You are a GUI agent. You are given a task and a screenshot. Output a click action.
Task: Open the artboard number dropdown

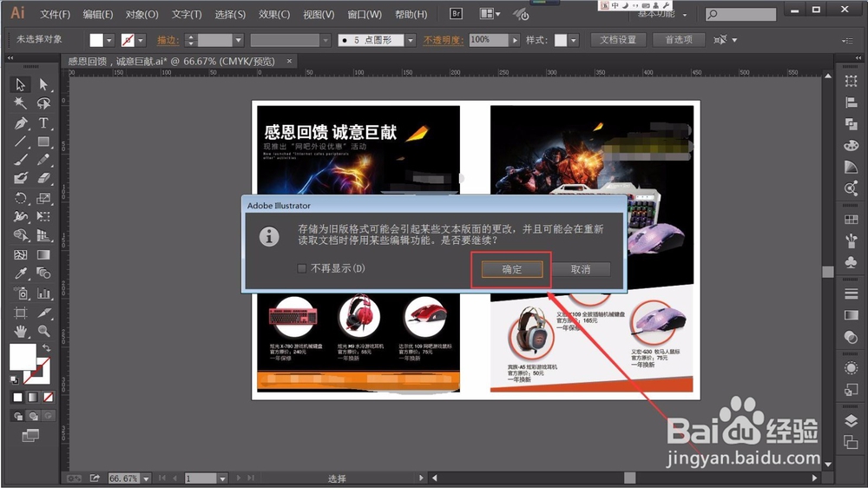pos(222,478)
